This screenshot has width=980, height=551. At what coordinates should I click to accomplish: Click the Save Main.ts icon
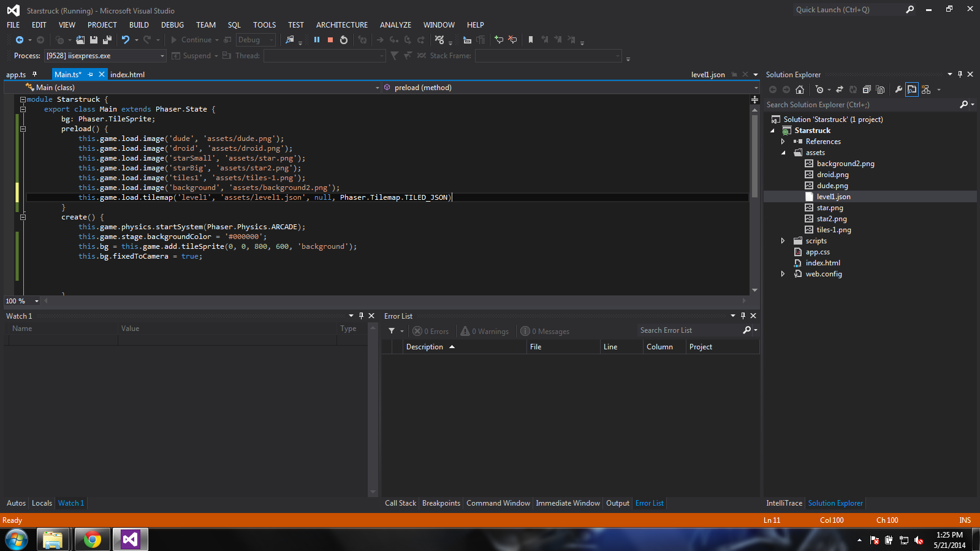click(x=94, y=40)
